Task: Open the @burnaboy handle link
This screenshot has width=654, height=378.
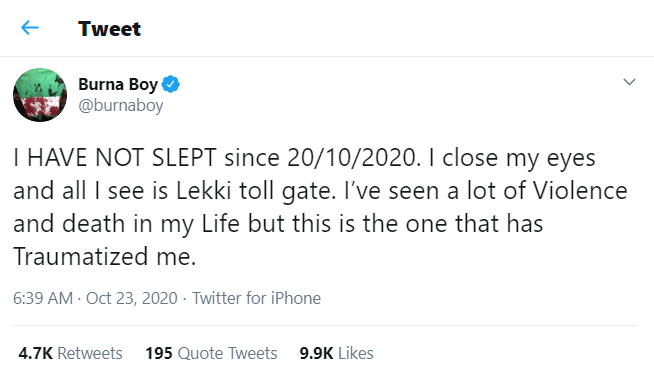Action: pyautogui.click(x=121, y=105)
